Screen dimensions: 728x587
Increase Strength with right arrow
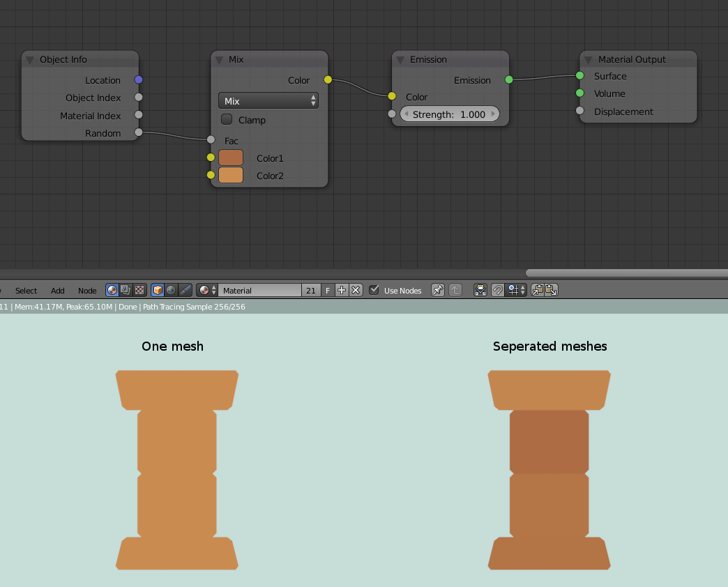pyautogui.click(x=493, y=114)
